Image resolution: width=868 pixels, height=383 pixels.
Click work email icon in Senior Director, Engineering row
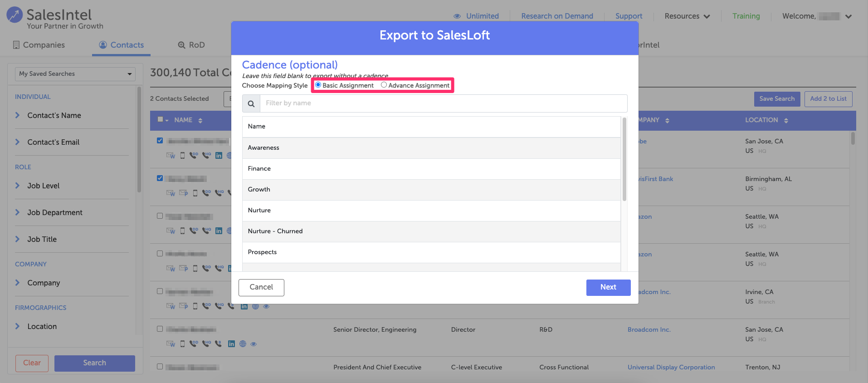tap(171, 344)
